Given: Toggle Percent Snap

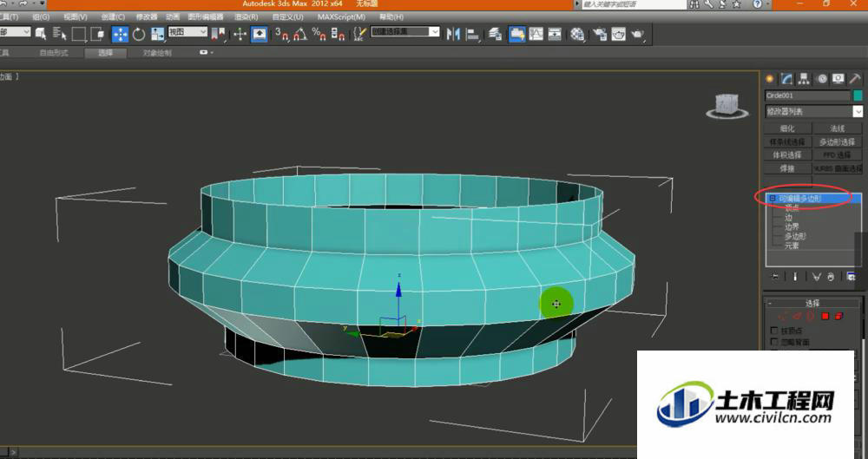Looking at the screenshot, I should tap(319, 35).
